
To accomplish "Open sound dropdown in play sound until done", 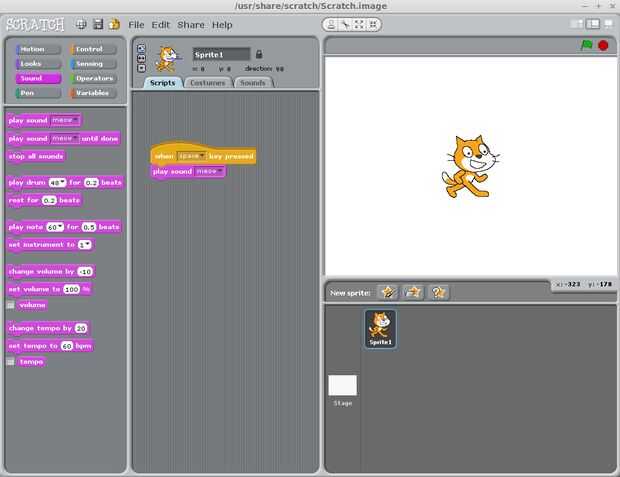I will point(65,138).
